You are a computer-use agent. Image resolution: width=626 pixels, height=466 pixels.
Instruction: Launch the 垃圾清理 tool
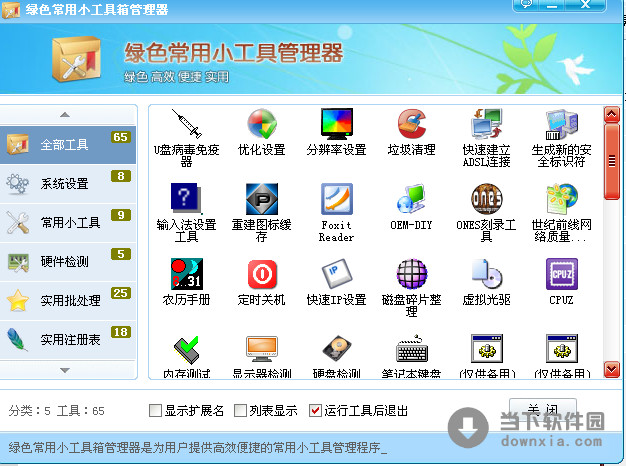click(x=412, y=132)
